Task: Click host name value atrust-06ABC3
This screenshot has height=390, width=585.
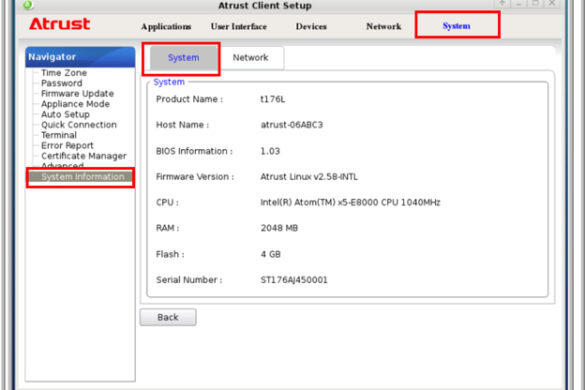Action: click(291, 125)
